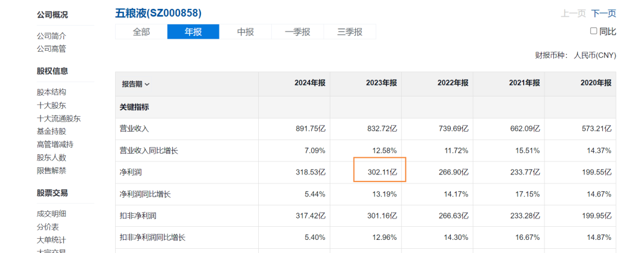This screenshot has height=253, width=644.
Task: Open 基金持股 sidebar entry
Action: (x=51, y=131)
